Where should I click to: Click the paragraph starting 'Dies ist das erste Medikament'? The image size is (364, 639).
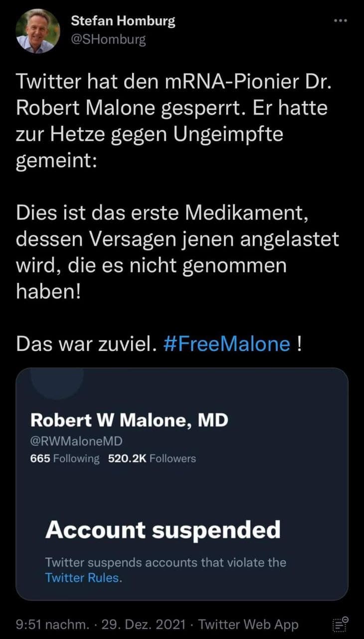(177, 253)
